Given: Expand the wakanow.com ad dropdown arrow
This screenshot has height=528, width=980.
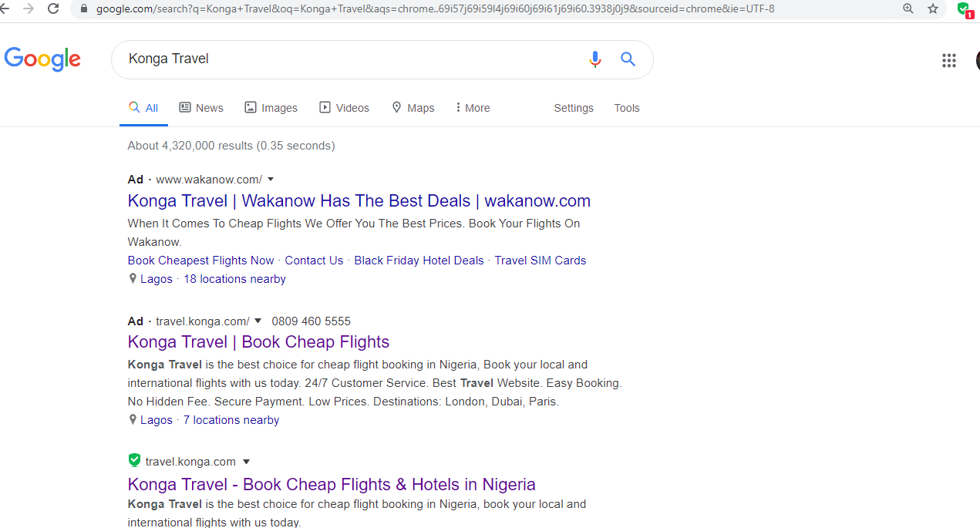Looking at the screenshot, I should click(x=271, y=180).
